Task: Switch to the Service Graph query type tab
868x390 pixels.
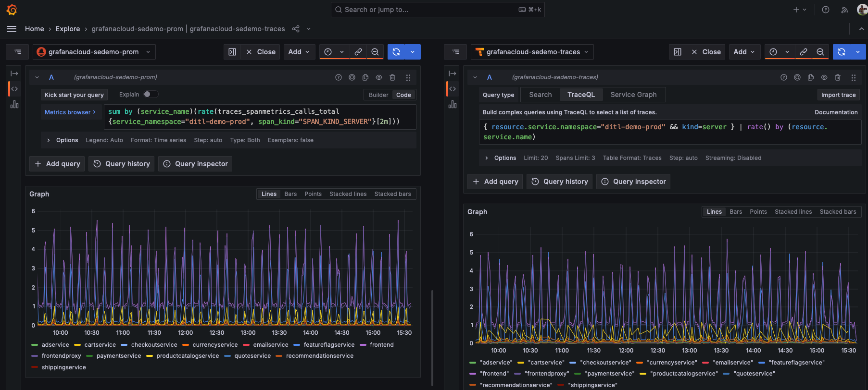Action: point(633,95)
